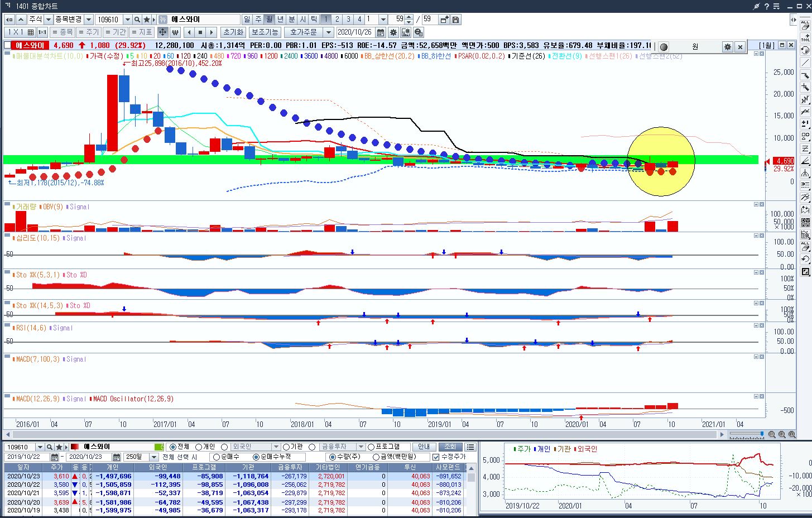Toggle the 수정주가 checkbox
The height and width of the screenshot is (518, 812).
click(436, 457)
